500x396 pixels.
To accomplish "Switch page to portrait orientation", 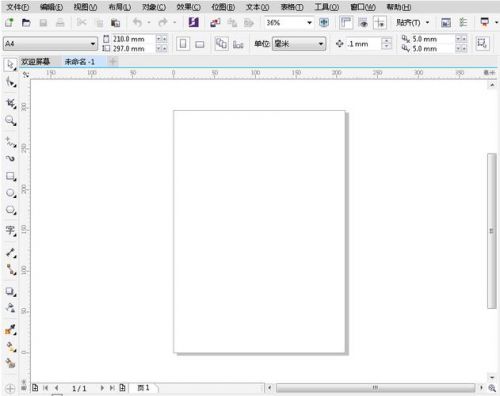I will (183, 44).
